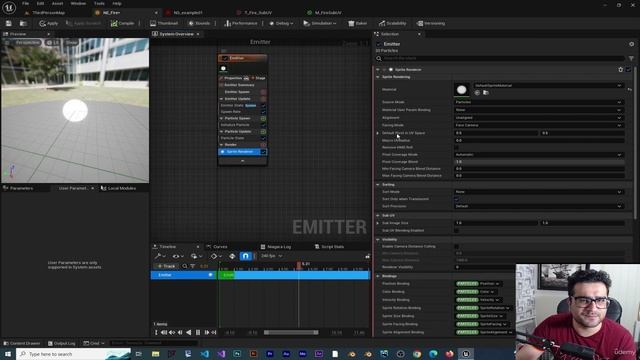Open the Facing Mode dropdown
The height and width of the screenshot is (360, 640).
tap(539, 125)
